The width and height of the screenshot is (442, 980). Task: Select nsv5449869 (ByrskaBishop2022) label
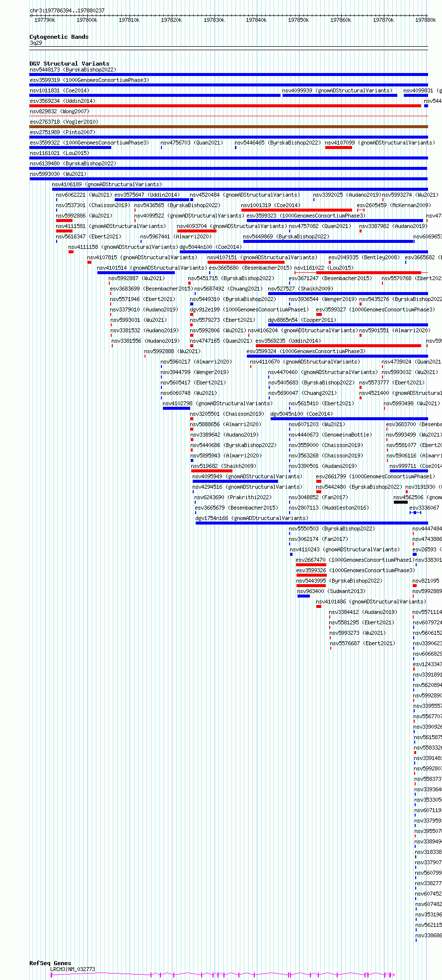pyautogui.click(x=286, y=236)
